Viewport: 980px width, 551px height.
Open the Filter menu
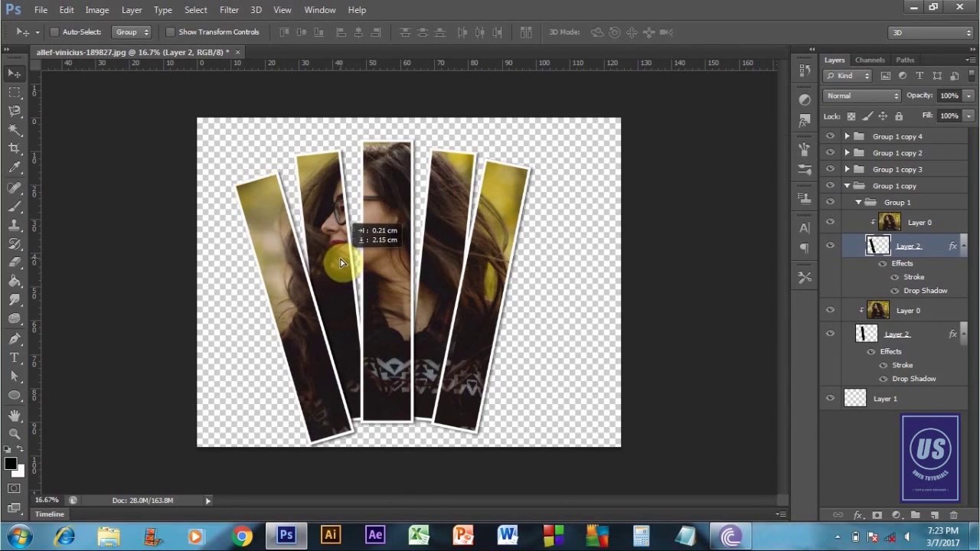(229, 10)
